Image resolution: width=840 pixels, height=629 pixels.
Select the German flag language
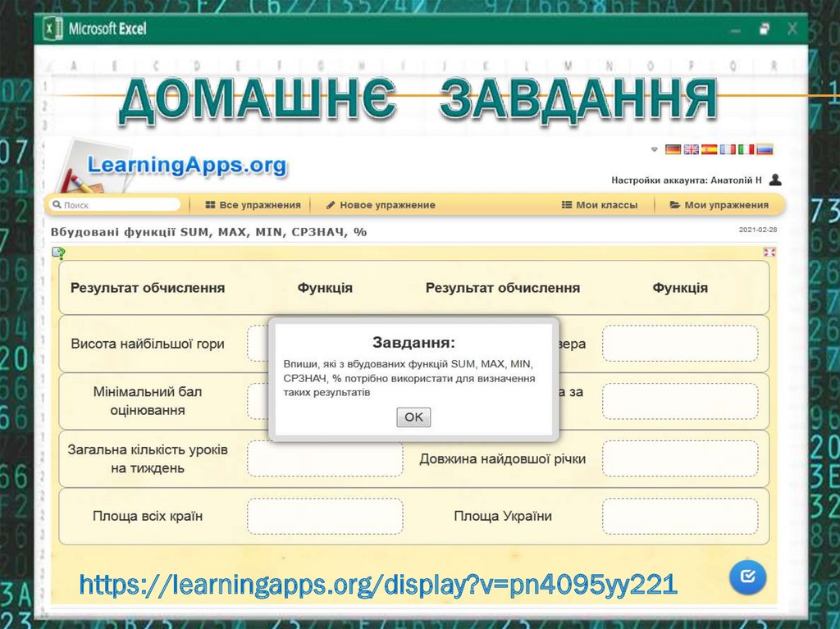673,149
